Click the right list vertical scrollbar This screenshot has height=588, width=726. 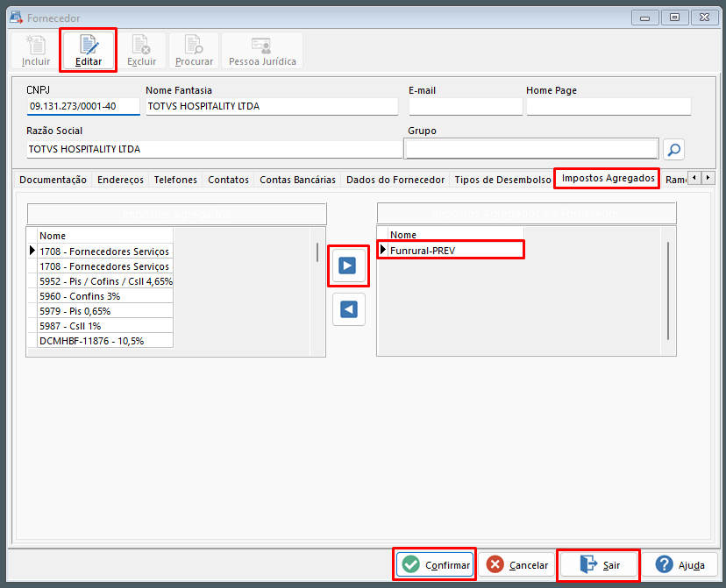(667, 291)
